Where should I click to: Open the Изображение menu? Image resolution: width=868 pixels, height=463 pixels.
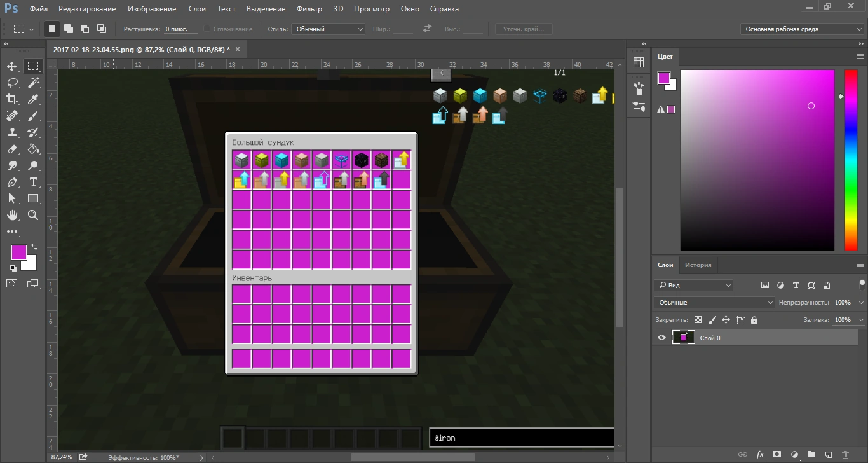152,9
